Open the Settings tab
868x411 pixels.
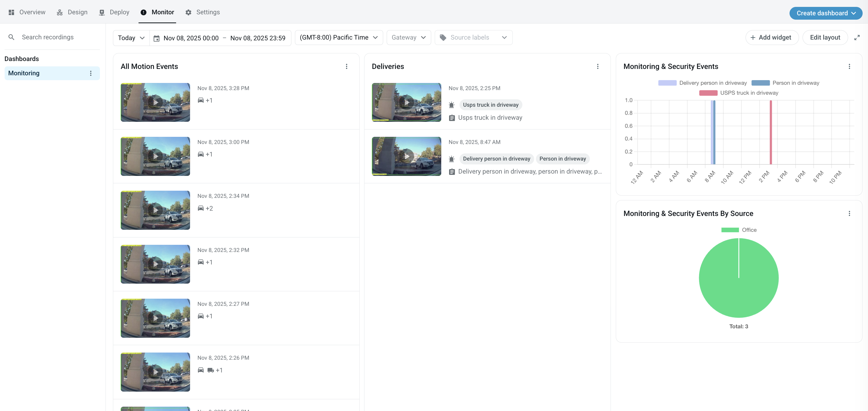pyautogui.click(x=202, y=12)
